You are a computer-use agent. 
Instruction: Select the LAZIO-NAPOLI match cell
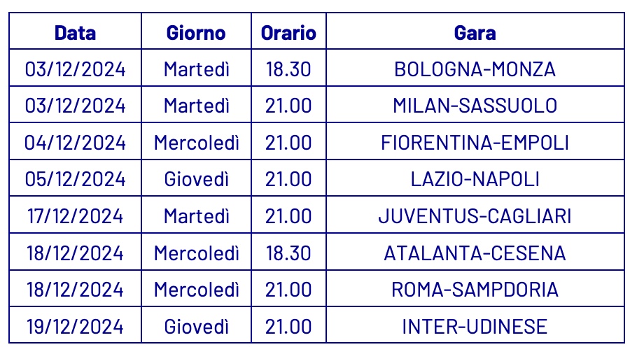point(475,179)
